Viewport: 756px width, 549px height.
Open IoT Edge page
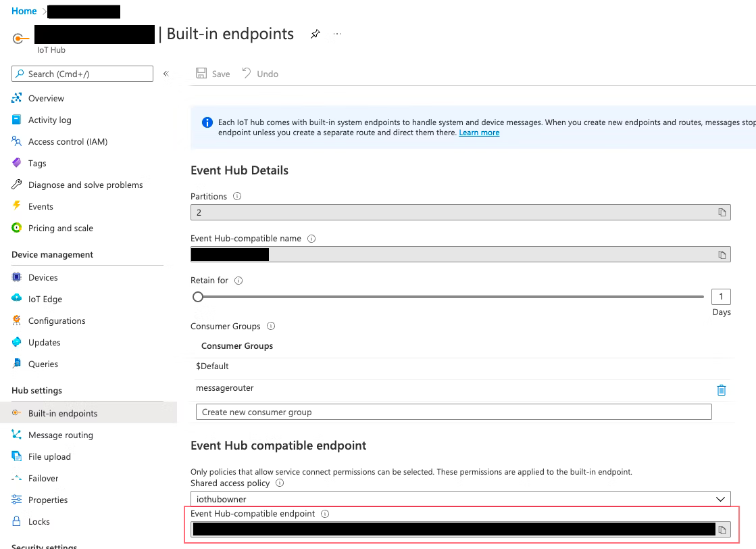[45, 299]
